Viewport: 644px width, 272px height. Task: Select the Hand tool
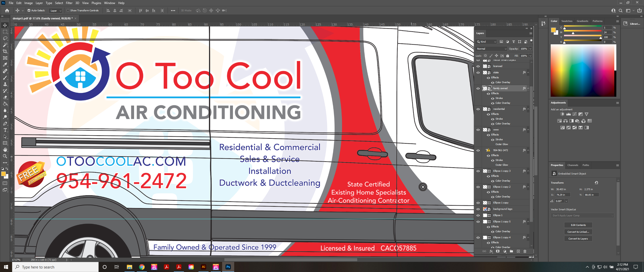(5, 150)
